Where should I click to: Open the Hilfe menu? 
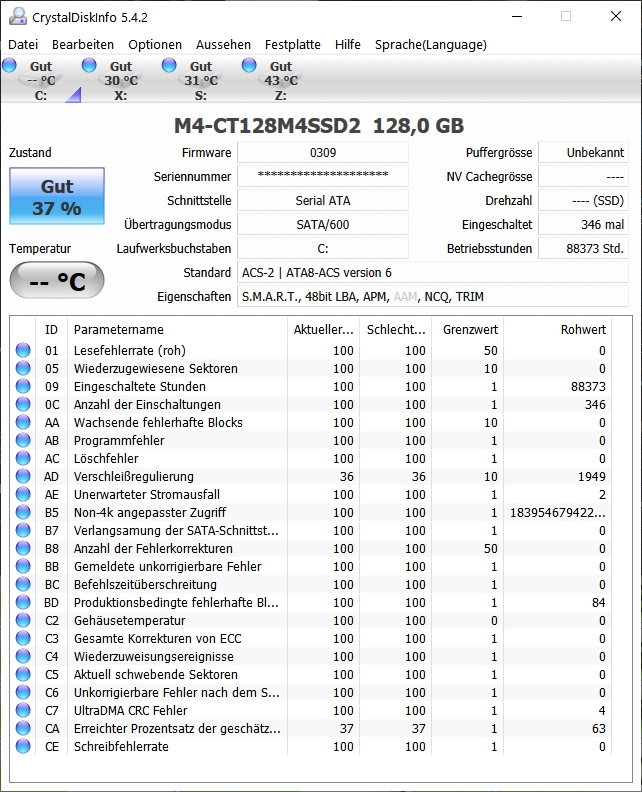(348, 44)
